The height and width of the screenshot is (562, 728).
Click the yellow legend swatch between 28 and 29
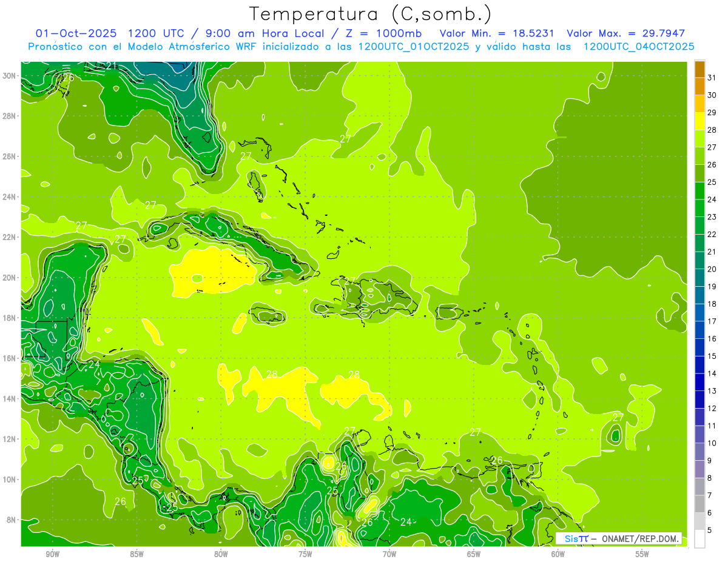tap(699, 121)
